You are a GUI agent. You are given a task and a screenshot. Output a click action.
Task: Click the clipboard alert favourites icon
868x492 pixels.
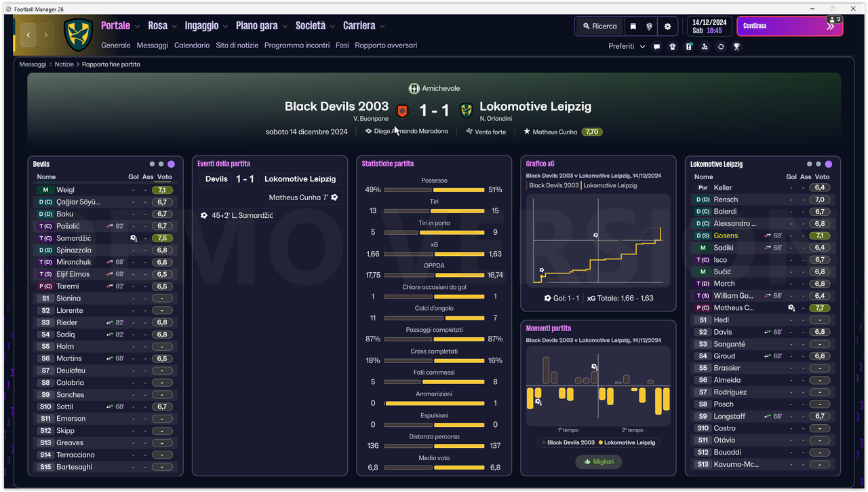click(x=689, y=47)
